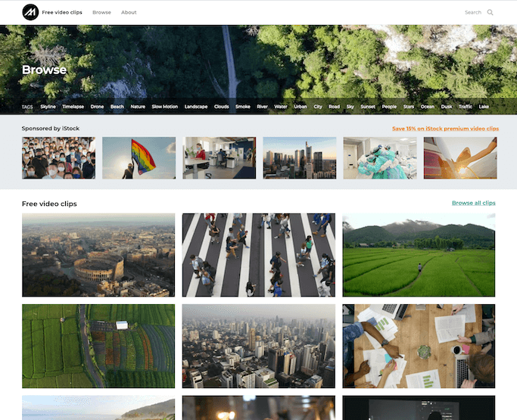Image resolution: width=517 pixels, height=420 pixels.
Task: Select the Drone tag
Action: click(x=97, y=107)
